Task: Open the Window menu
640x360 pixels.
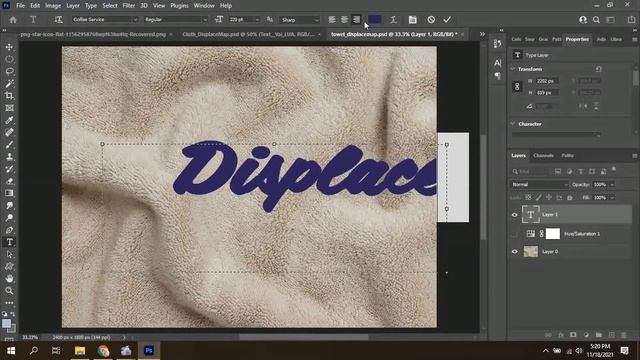Action: click(204, 6)
